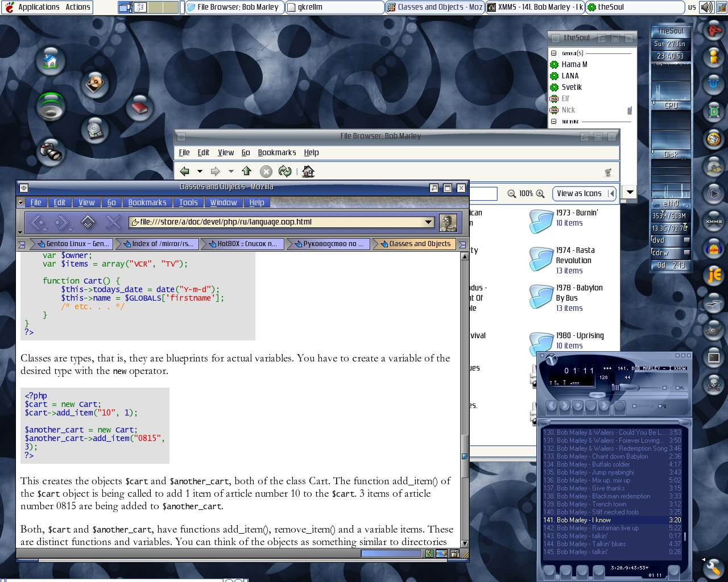Click Mozilla Forward navigation arrow
Screen dimensions: 728x582
(x=63, y=222)
